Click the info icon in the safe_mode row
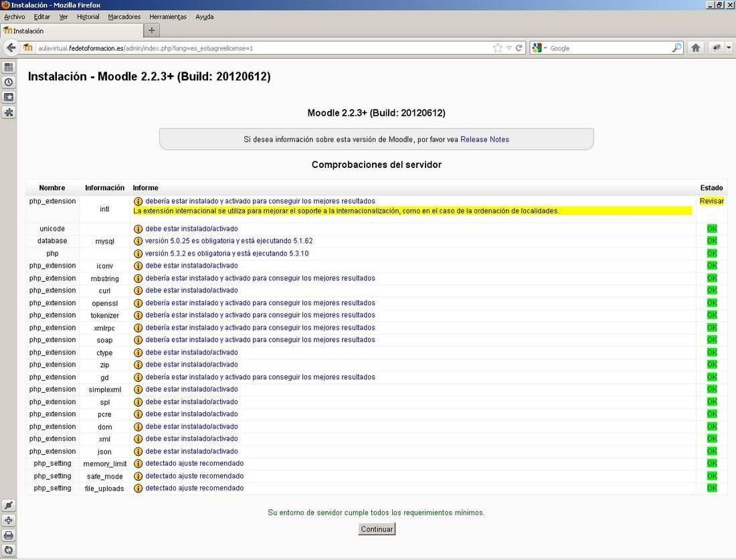The height and width of the screenshot is (560, 736). pos(138,476)
